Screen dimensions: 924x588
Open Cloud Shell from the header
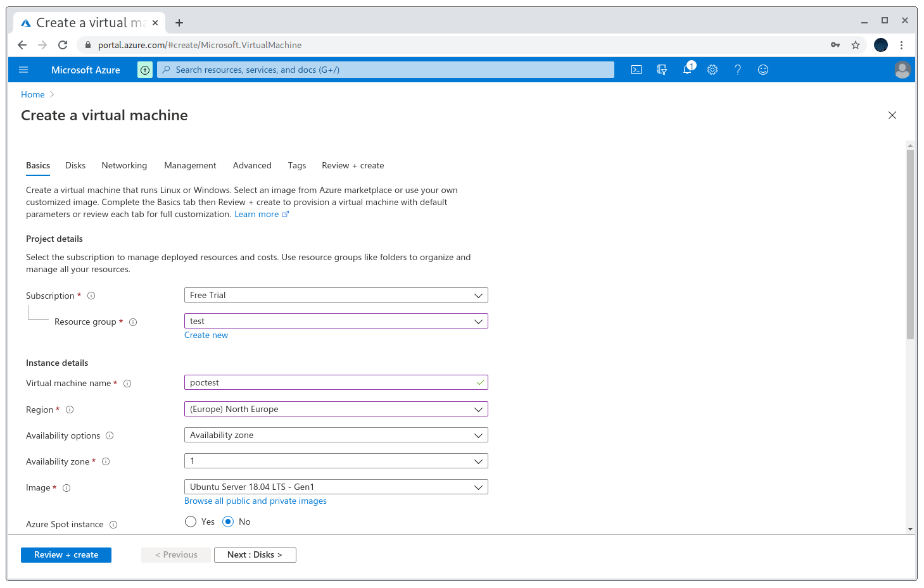[636, 70]
